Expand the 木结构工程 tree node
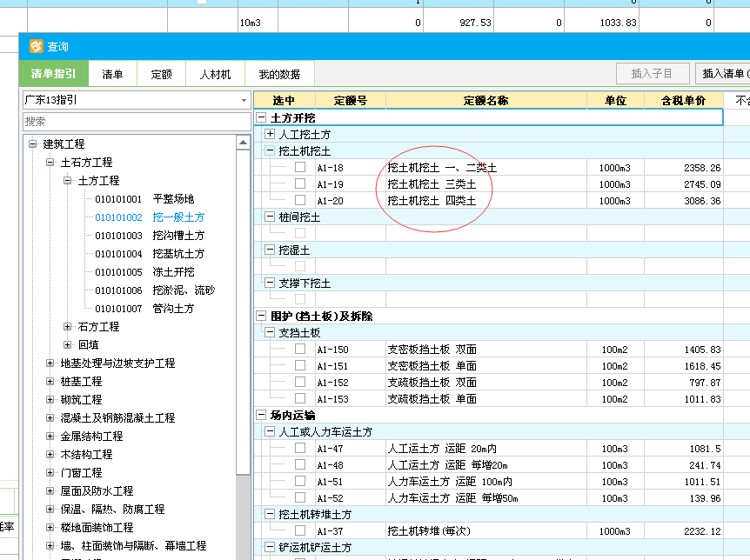 [x=50, y=454]
